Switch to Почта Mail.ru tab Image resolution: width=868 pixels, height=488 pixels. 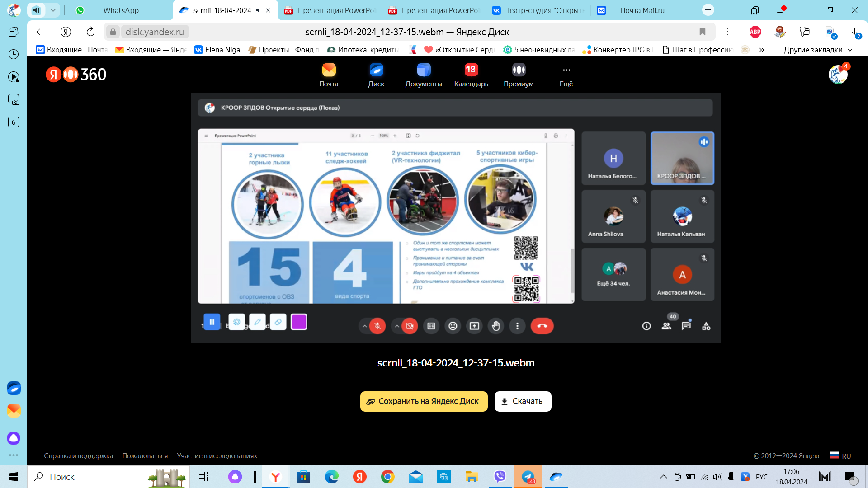tap(642, 10)
